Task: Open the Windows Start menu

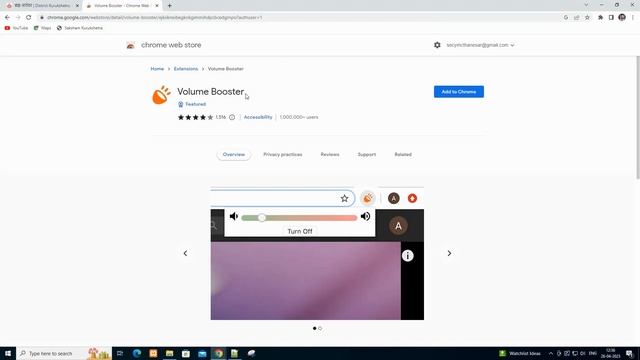Action: [x=8, y=353]
